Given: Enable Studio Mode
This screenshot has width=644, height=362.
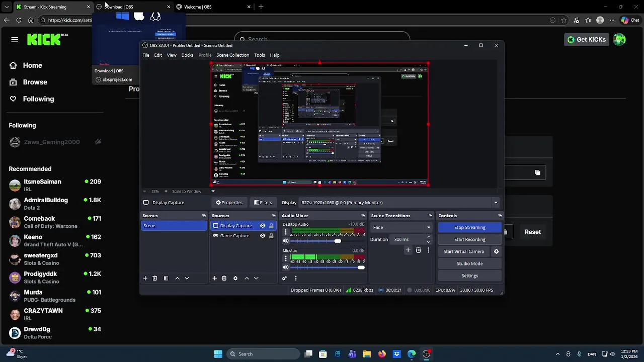Looking at the screenshot, I should point(470,263).
